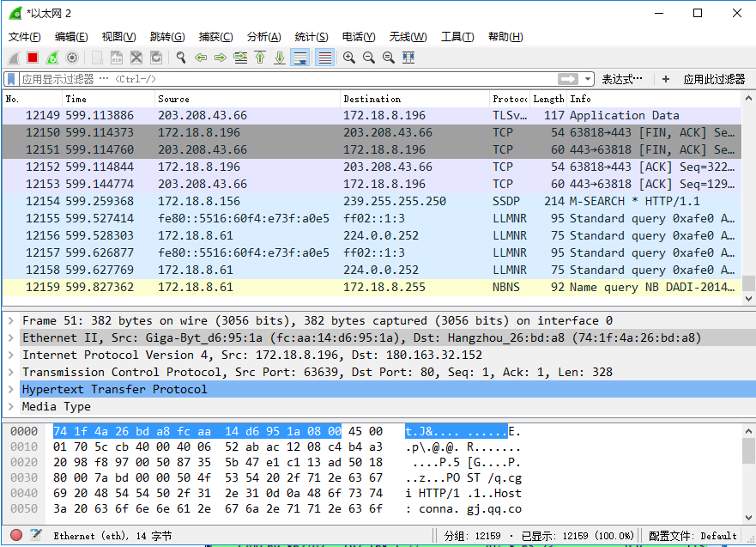Toggle packet list colorization
The image size is (756, 547).
click(324, 58)
